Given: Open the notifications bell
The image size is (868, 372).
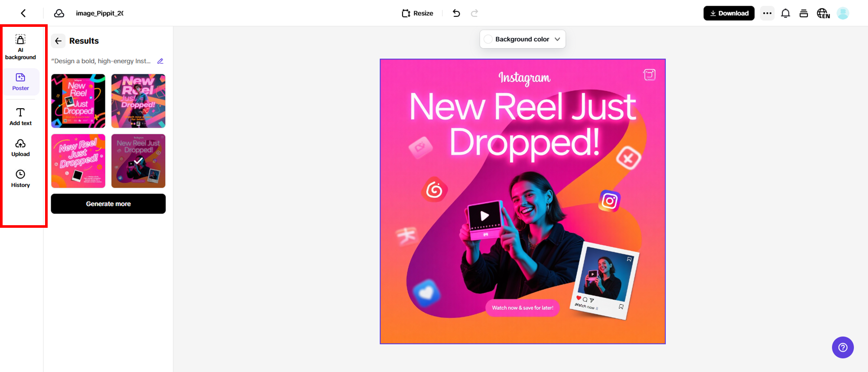Looking at the screenshot, I should point(786,13).
